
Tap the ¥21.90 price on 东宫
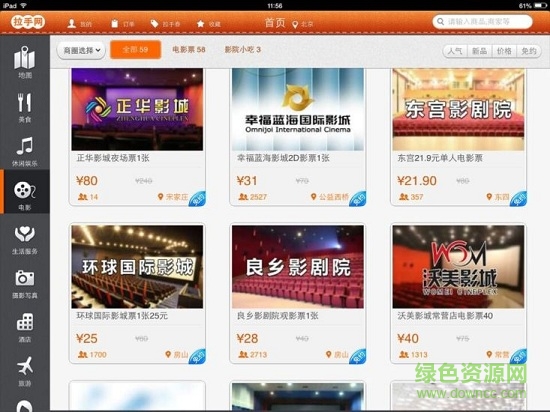[x=417, y=181]
